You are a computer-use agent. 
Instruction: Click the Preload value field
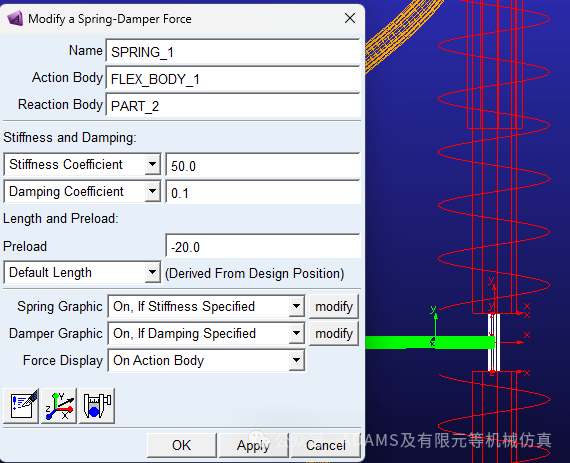[x=263, y=247]
